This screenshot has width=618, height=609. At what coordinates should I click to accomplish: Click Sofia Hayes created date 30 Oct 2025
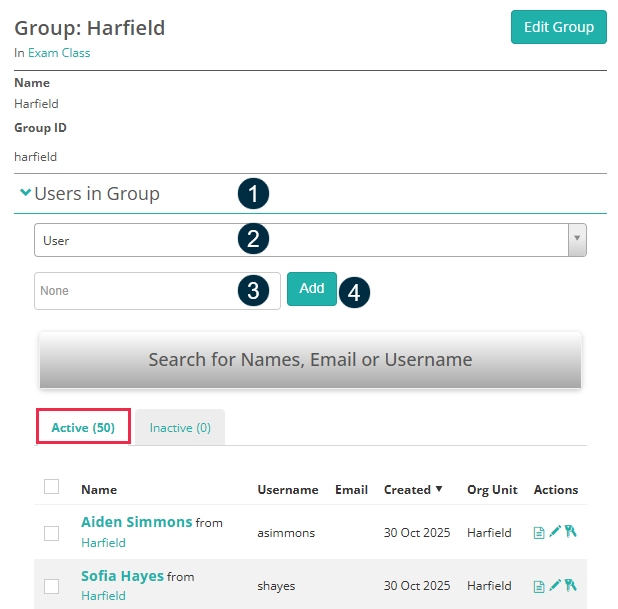[417, 586]
